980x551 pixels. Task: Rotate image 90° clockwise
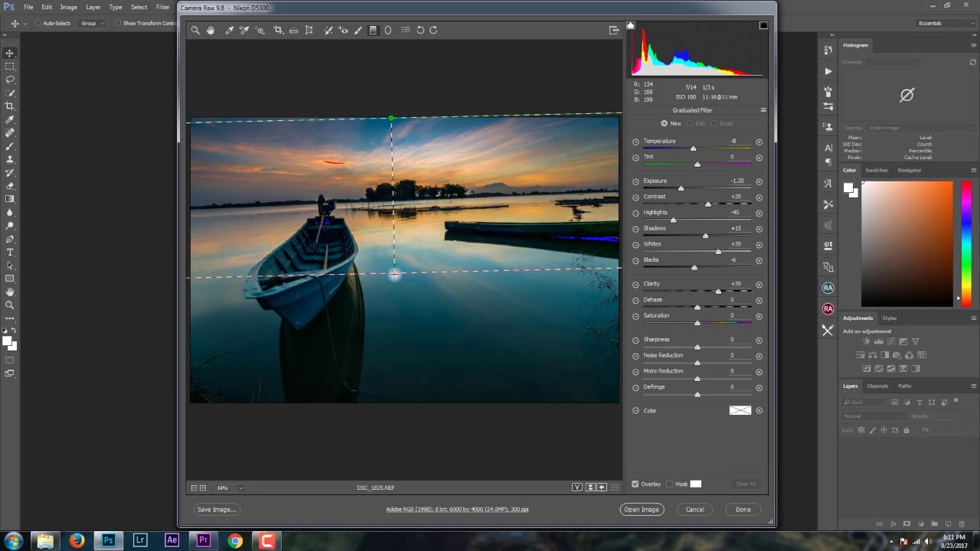433,30
